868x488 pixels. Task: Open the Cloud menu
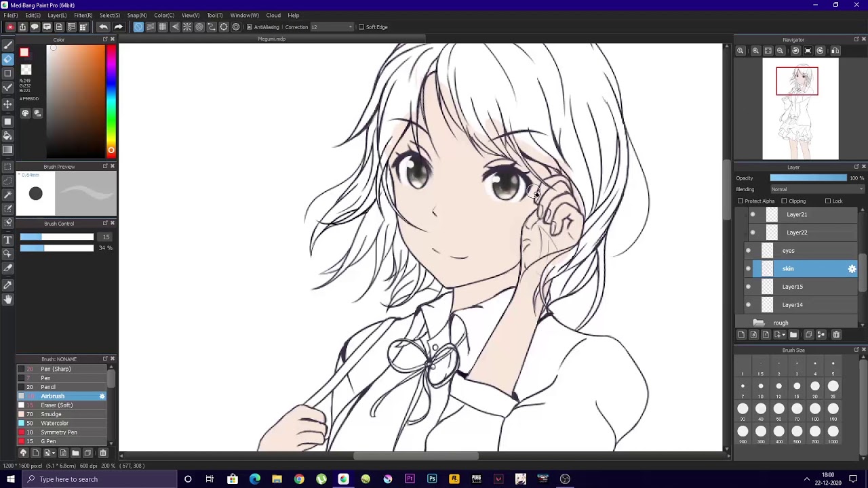[x=273, y=15]
